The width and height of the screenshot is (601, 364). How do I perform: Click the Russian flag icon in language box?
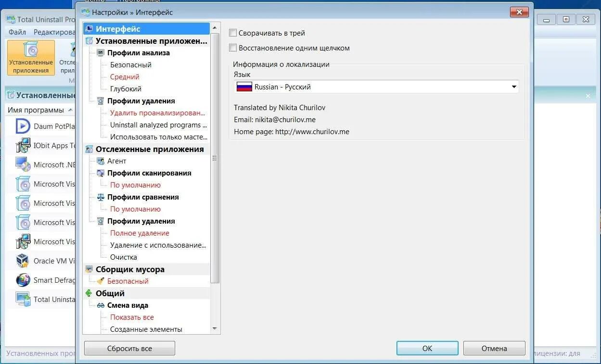coord(244,87)
